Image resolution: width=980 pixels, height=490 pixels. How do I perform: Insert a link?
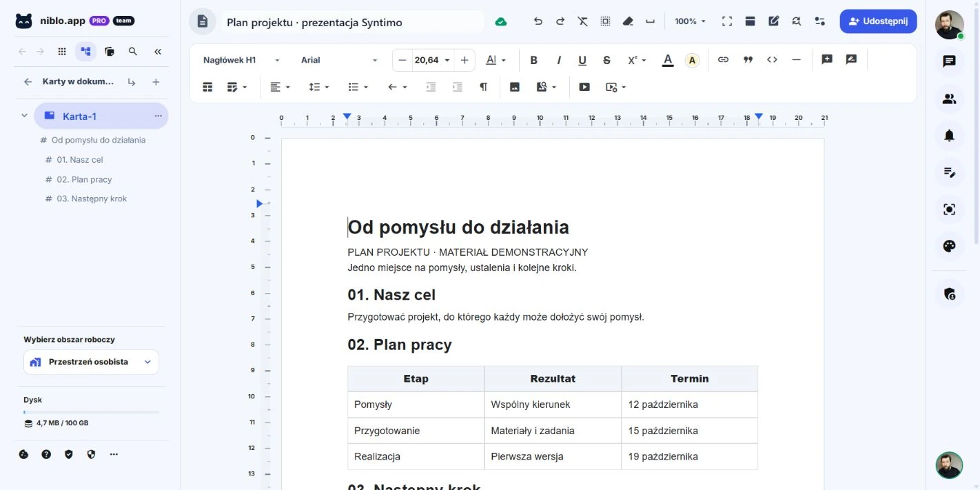click(723, 60)
